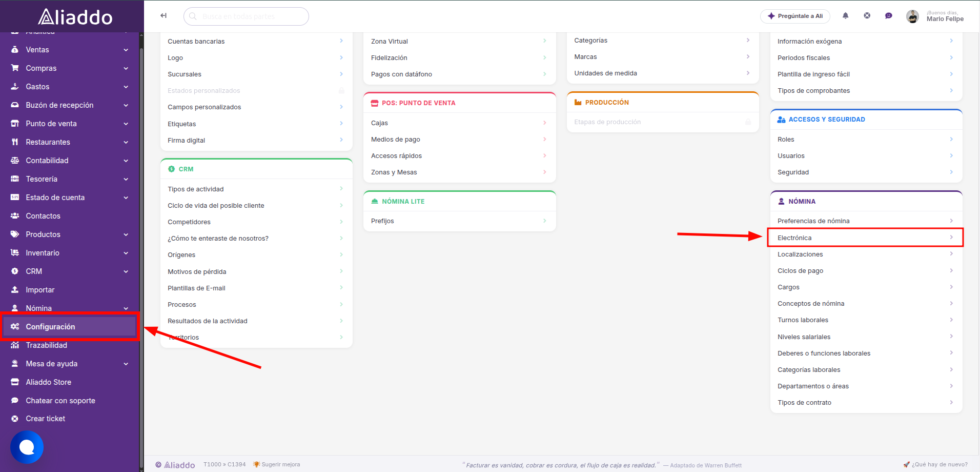Open Campos personalizados setting
The width and height of the screenshot is (980, 472).
point(256,107)
